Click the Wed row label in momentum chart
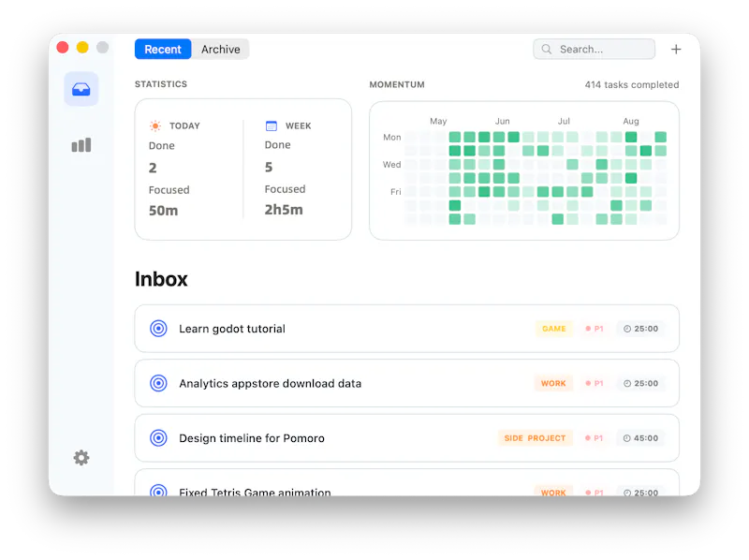 tap(391, 165)
